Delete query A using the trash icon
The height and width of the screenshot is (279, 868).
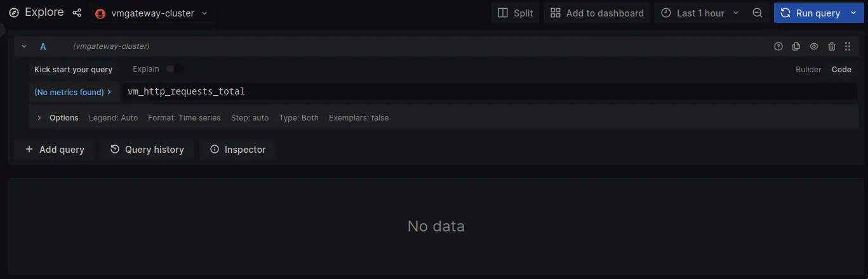click(x=832, y=46)
